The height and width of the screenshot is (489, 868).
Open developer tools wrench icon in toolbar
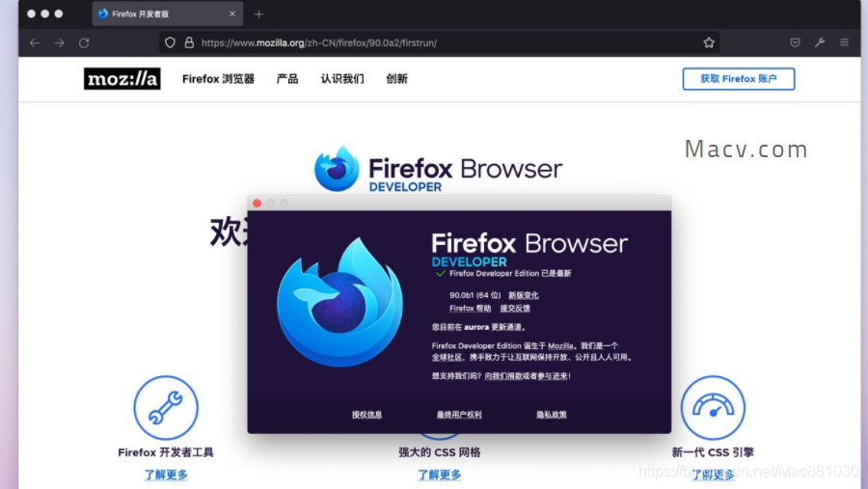[820, 42]
